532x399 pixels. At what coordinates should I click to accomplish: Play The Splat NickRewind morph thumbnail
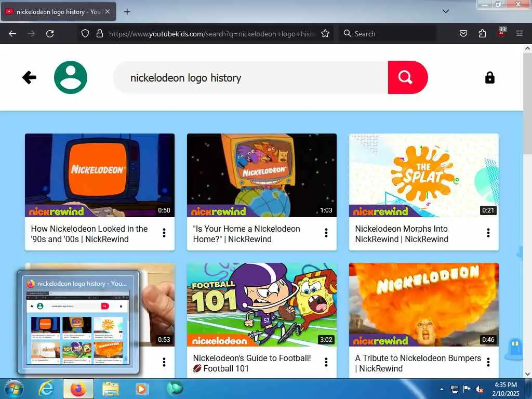point(424,175)
